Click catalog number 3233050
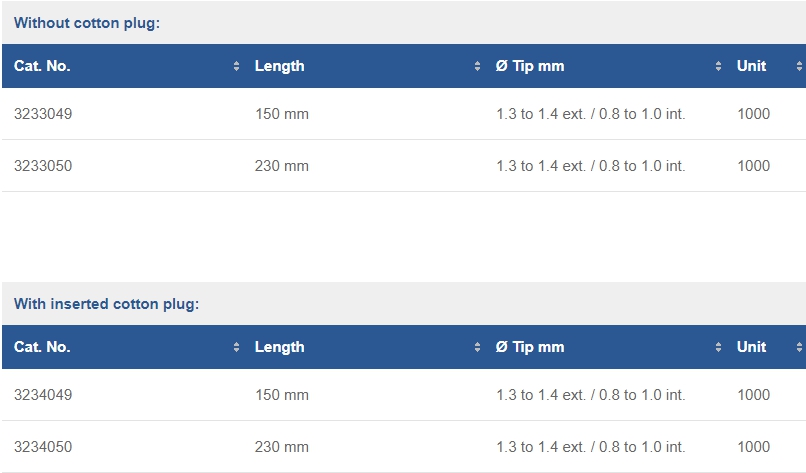This screenshot has width=806, height=473. coord(43,166)
